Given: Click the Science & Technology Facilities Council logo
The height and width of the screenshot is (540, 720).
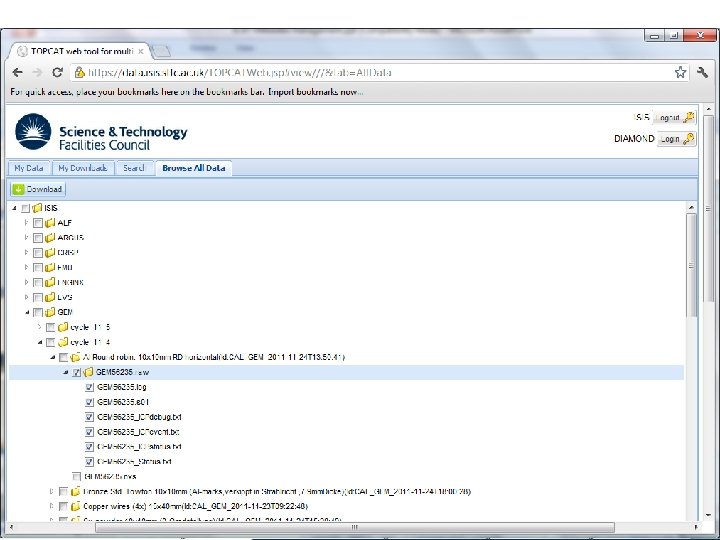Looking at the screenshot, I should [x=101, y=132].
